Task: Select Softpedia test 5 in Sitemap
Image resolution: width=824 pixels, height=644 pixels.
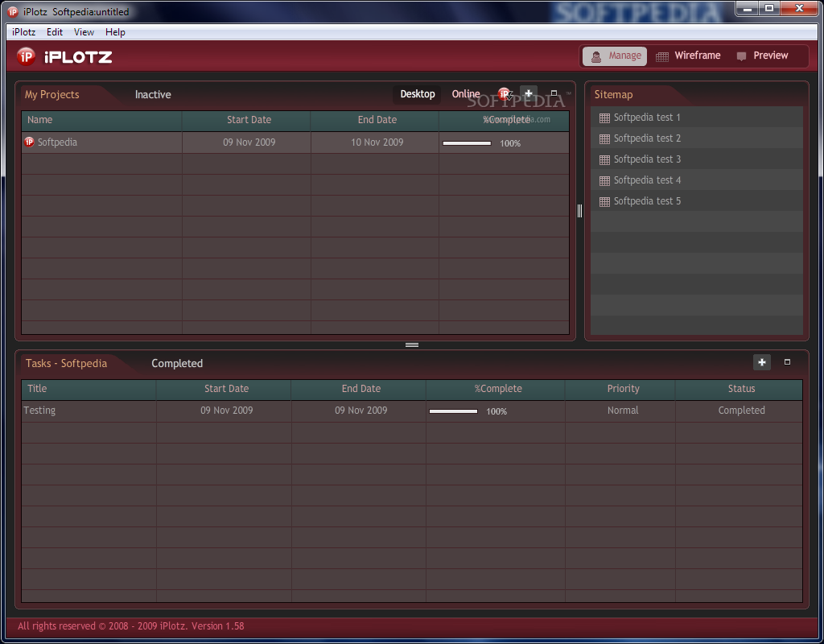Action: tap(647, 201)
